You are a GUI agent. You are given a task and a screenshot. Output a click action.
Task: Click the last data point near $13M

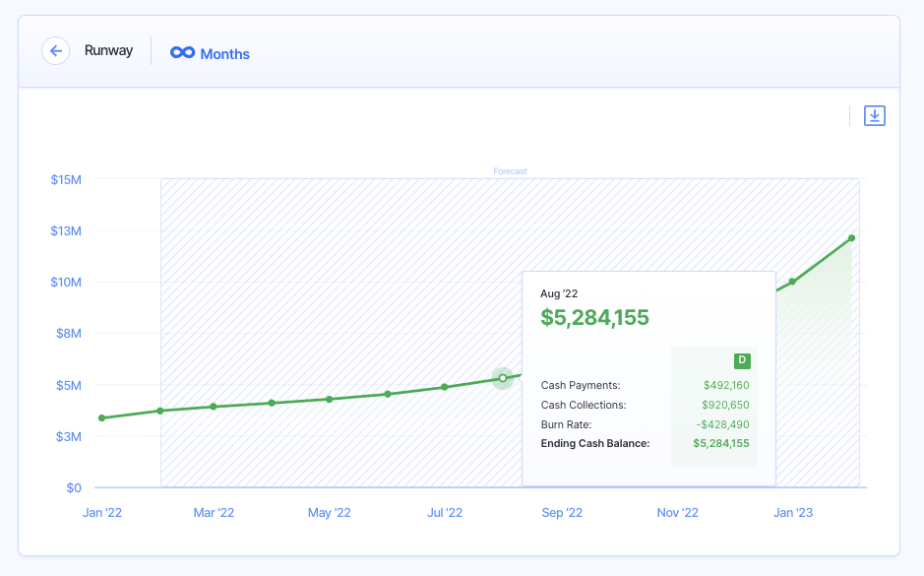(x=851, y=238)
